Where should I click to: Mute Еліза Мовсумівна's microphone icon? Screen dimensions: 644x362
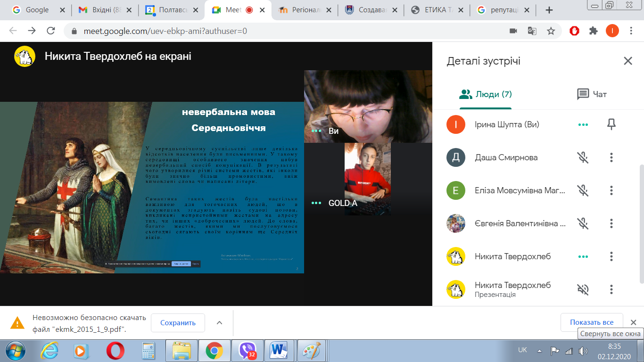(x=583, y=190)
